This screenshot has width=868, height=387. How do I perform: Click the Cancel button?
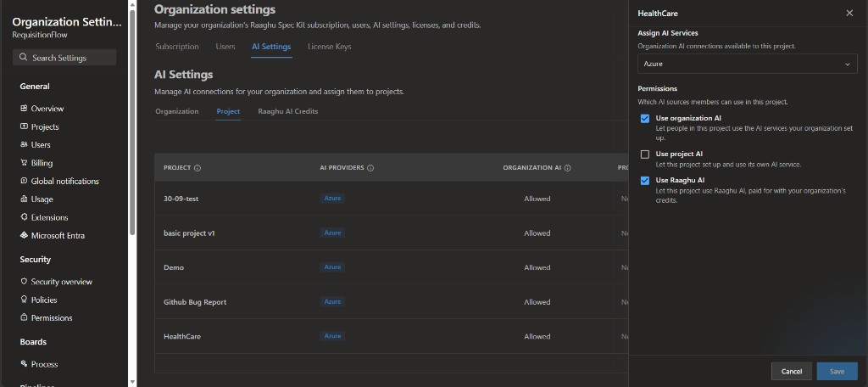pos(792,372)
